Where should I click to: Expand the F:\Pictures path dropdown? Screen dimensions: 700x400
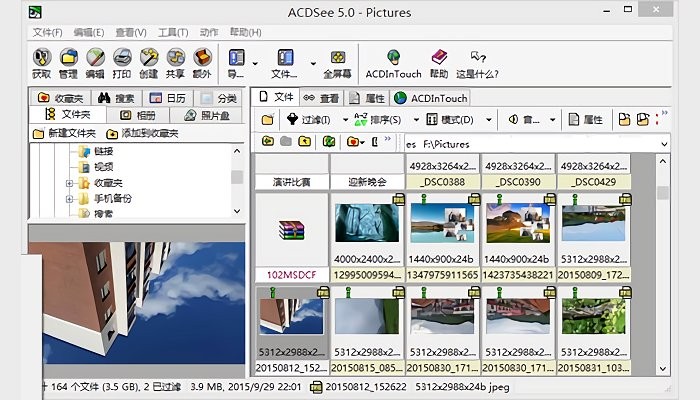point(664,144)
